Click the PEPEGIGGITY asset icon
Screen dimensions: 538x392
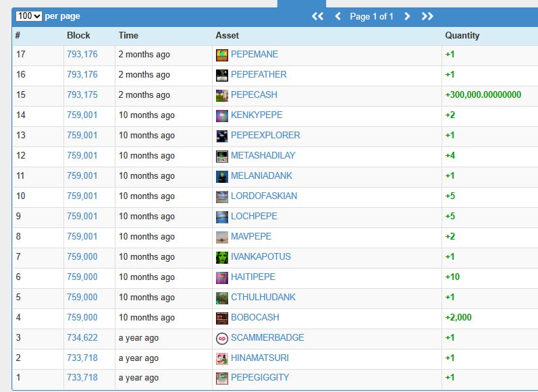[222, 379]
